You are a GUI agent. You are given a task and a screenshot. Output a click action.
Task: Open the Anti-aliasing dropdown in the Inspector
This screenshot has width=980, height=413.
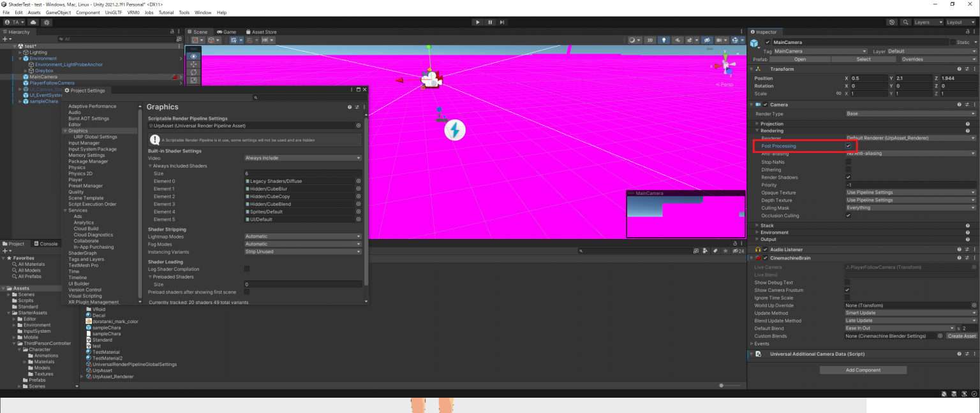(909, 153)
